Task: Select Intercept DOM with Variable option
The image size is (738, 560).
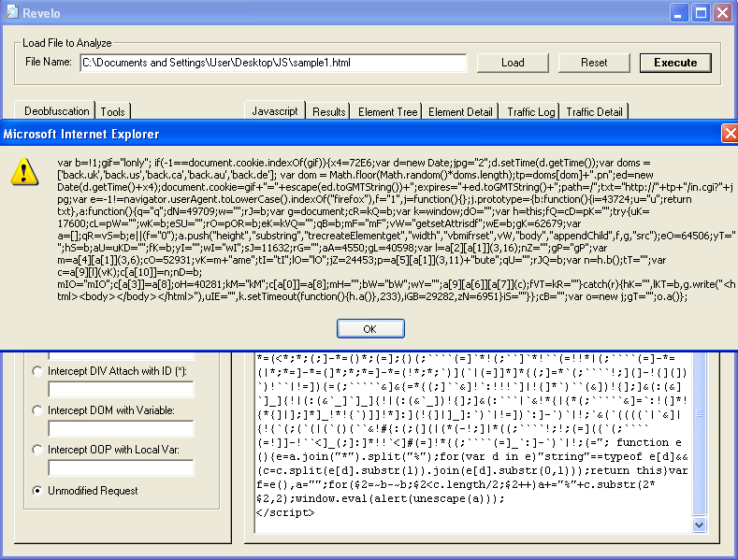Action: pos(37,410)
